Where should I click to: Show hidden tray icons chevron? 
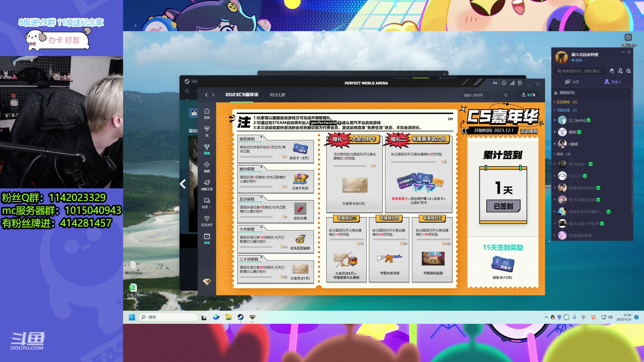click(x=546, y=317)
